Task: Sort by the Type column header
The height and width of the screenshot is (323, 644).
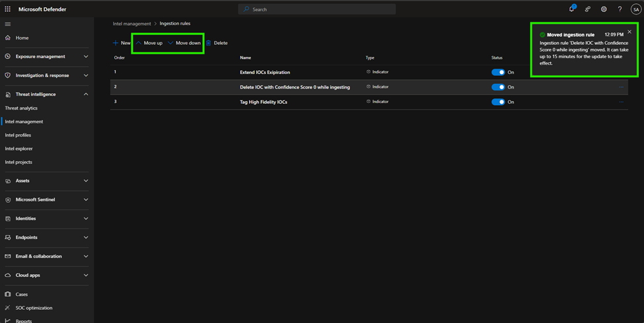Action: (x=370, y=57)
